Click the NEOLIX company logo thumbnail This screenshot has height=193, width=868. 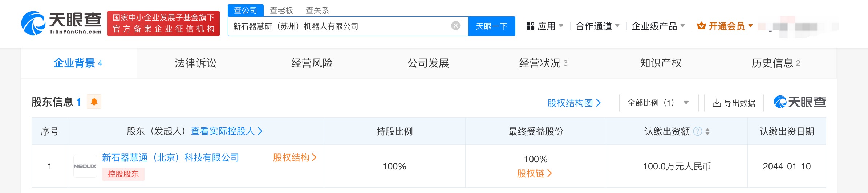coord(85,166)
